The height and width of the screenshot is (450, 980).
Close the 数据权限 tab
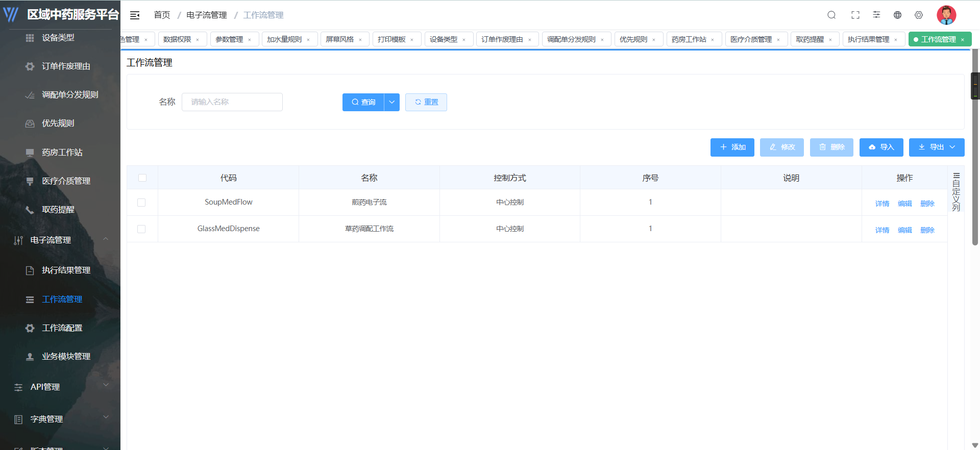pos(198,40)
